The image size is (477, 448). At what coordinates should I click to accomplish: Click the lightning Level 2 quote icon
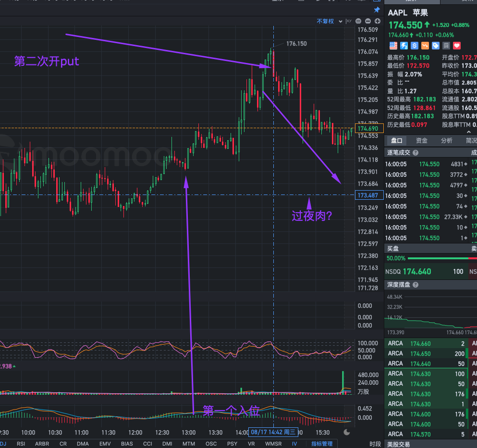click(x=404, y=46)
